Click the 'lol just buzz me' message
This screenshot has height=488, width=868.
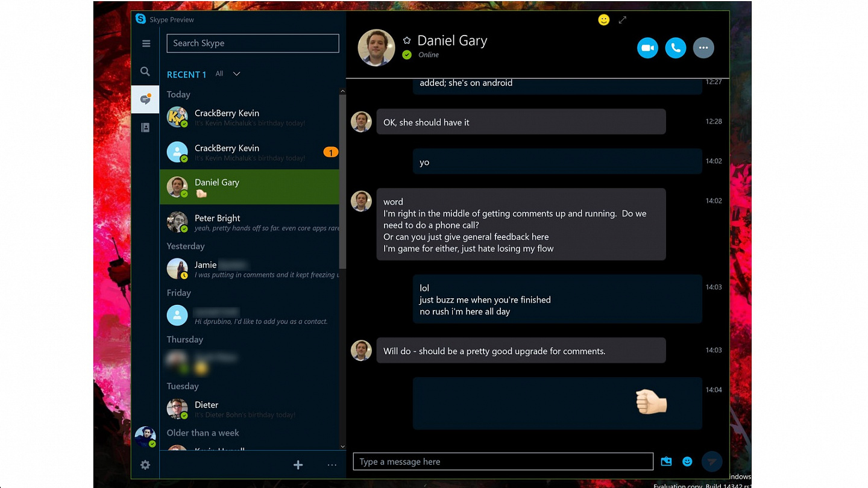[557, 299]
